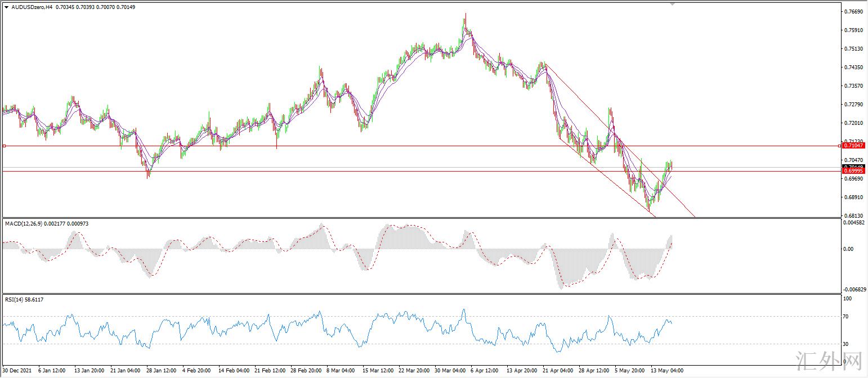Click the gray chart shift triangle marker
The height and width of the screenshot is (378, 868).
[x=672, y=3]
